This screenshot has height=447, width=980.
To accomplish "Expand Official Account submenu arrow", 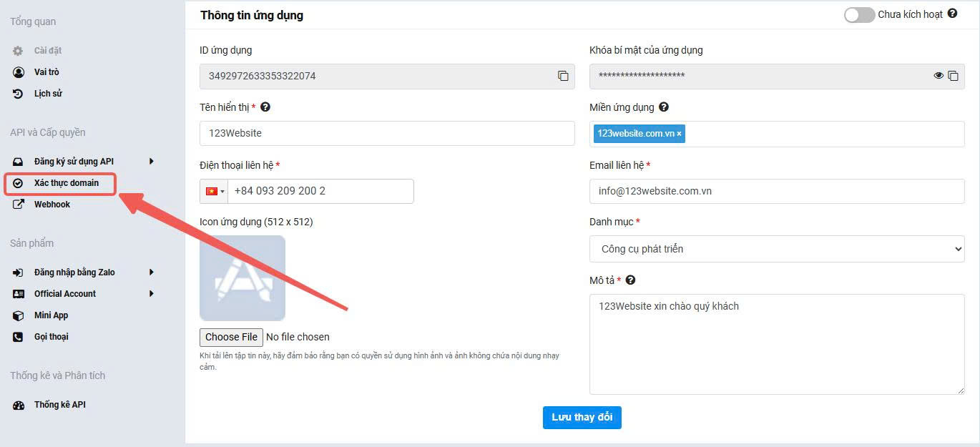I will [x=152, y=294].
